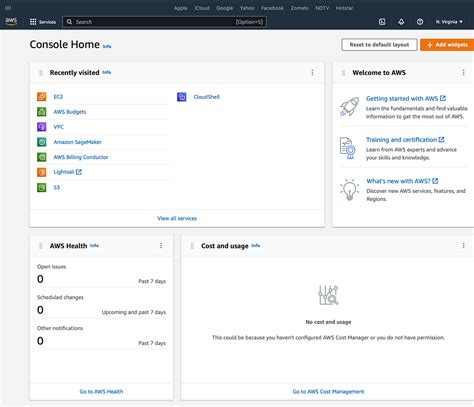Click the VPC service icon
The height and width of the screenshot is (407, 474).
point(42,127)
